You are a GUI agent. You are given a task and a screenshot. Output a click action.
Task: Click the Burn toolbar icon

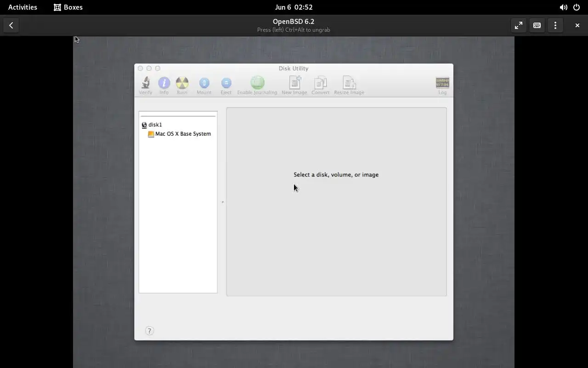point(182,83)
